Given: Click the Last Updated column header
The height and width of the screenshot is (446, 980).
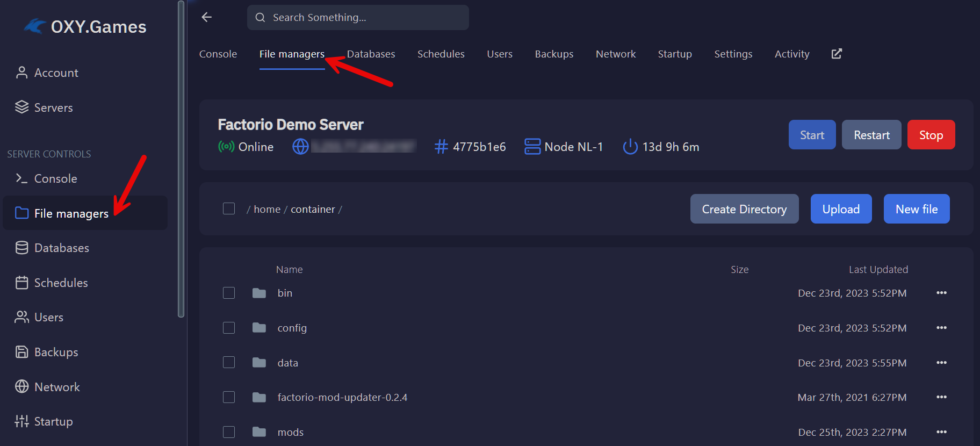Looking at the screenshot, I should click(x=878, y=269).
